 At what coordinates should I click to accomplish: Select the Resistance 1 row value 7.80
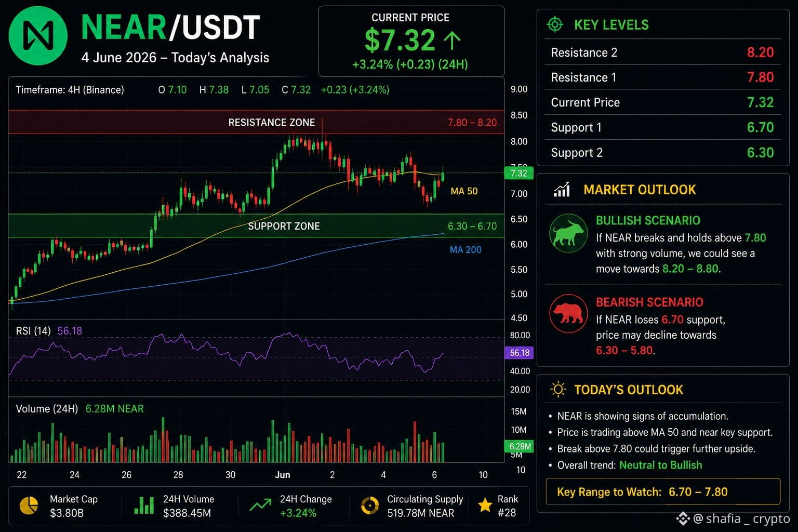(x=760, y=77)
